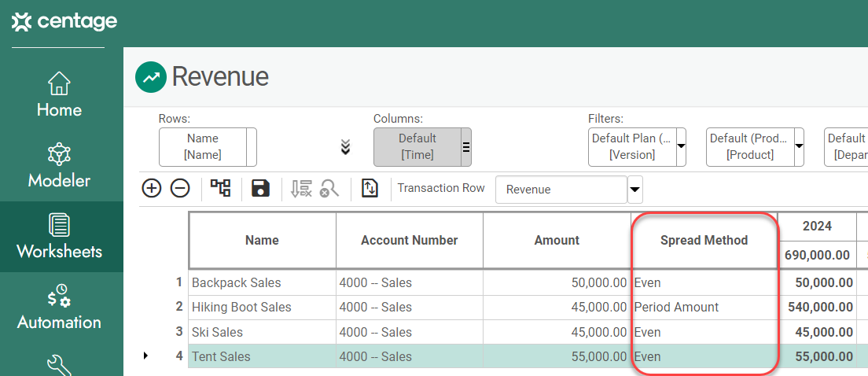Click the Spread Method column header
868x376 pixels.
[704, 241]
